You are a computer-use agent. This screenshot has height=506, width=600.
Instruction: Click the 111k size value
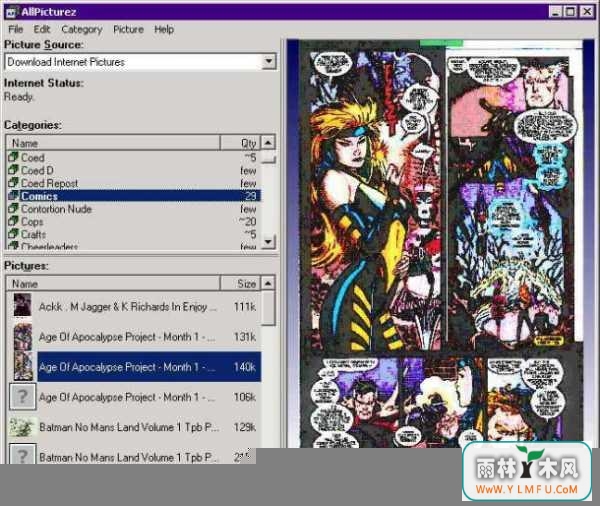pos(245,307)
